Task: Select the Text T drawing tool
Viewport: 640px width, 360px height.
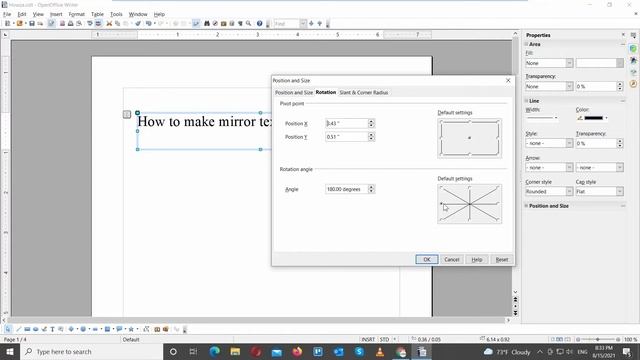Action: 52,329
